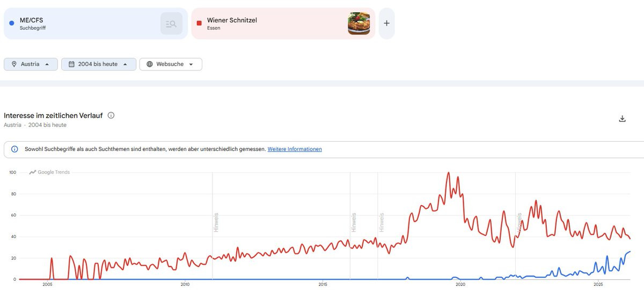Click the red Wiener Schnitzel color square
The image size is (644, 290).
(199, 23)
